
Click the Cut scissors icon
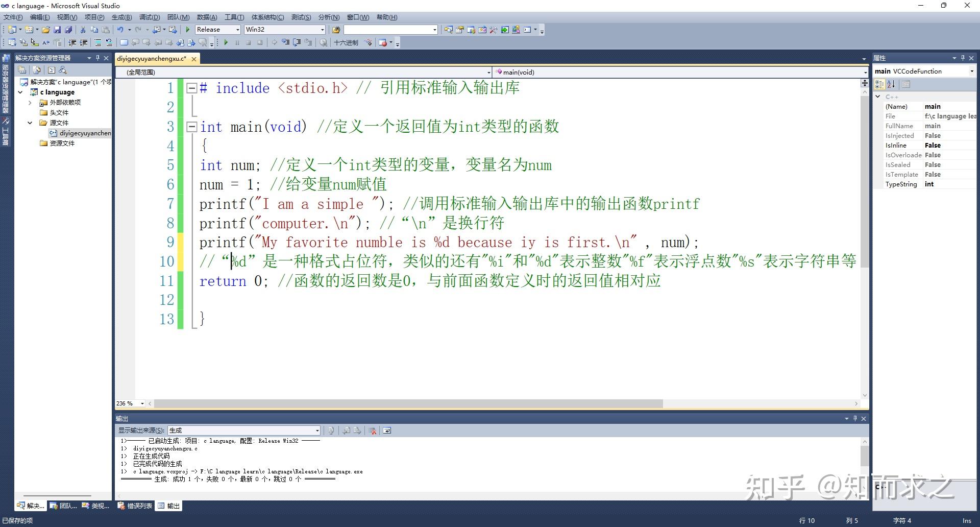[x=83, y=30]
